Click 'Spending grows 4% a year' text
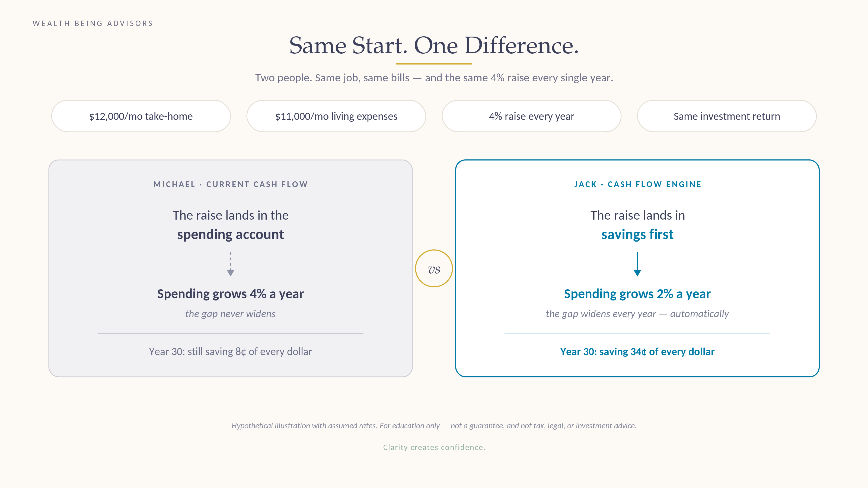 click(x=231, y=294)
